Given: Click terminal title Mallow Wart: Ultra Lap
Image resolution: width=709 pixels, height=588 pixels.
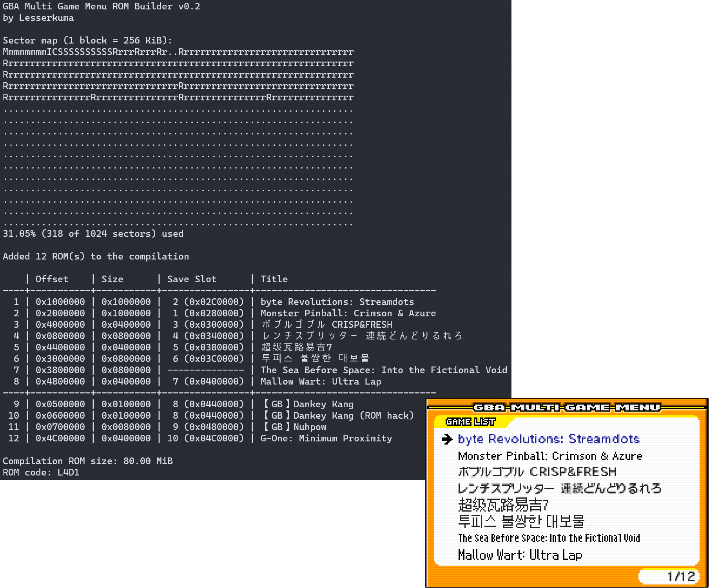Looking at the screenshot, I should point(321,381).
